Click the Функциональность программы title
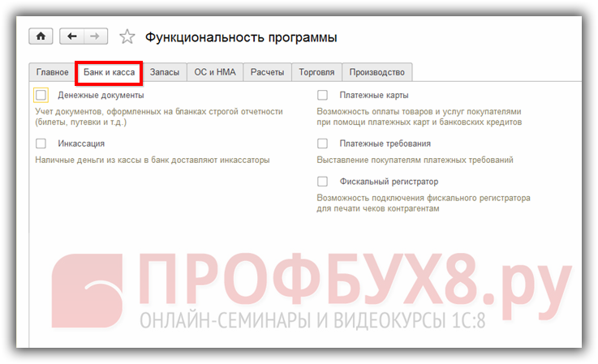The height and width of the screenshot is (364, 598). pyautogui.click(x=241, y=37)
